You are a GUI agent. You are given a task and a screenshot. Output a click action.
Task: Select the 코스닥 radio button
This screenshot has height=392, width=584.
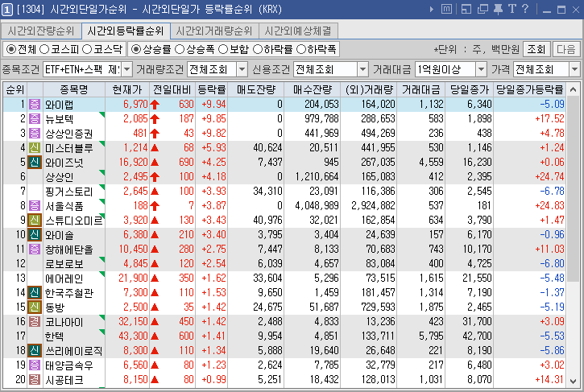87,49
